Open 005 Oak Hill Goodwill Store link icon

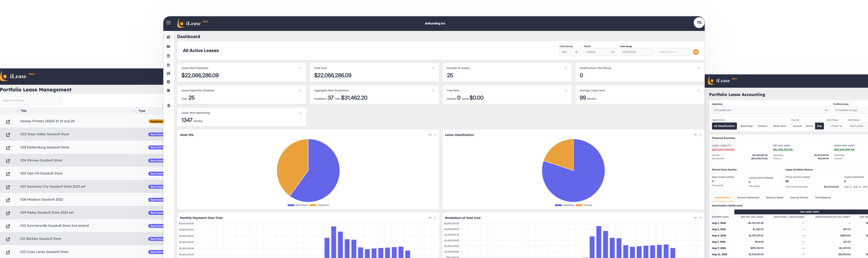pyautogui.click(x=8, y=174)
